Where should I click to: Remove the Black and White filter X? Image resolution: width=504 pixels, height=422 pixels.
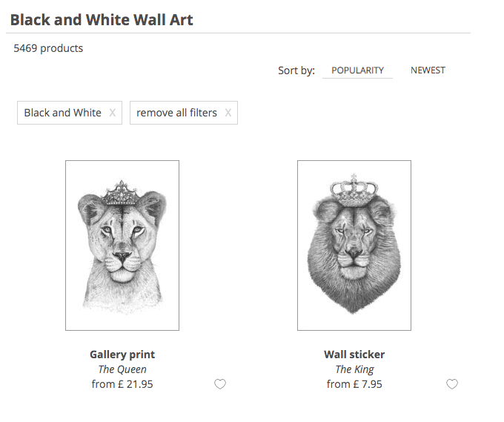tap(112, 113)
